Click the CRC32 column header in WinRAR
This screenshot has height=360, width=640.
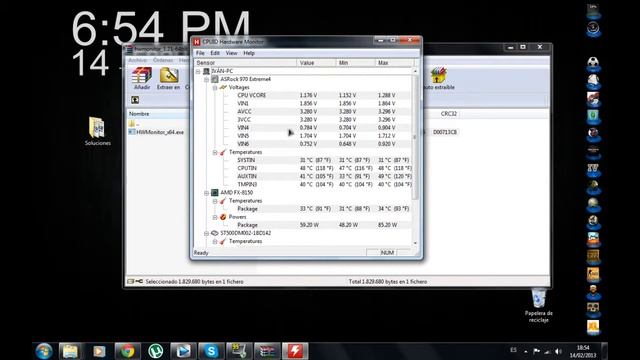[x=449, y=113]
